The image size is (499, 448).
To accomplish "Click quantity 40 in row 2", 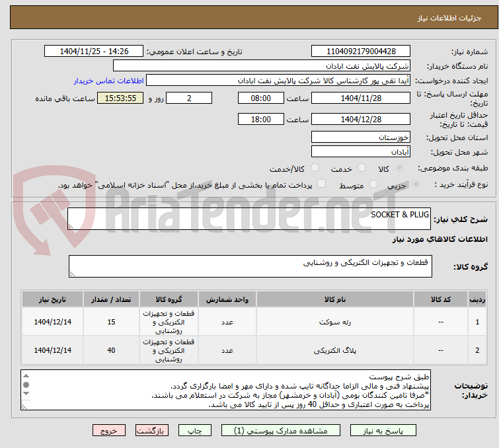I will pos(111,350).
